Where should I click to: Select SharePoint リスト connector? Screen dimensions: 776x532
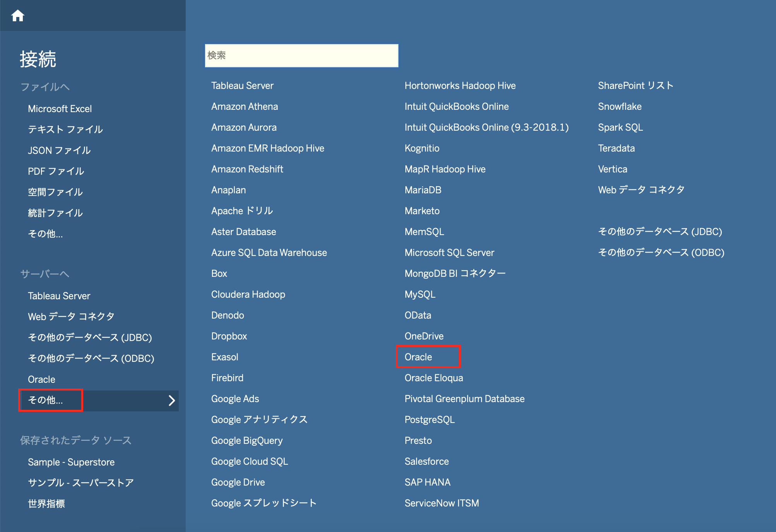(x=635, y=86)
